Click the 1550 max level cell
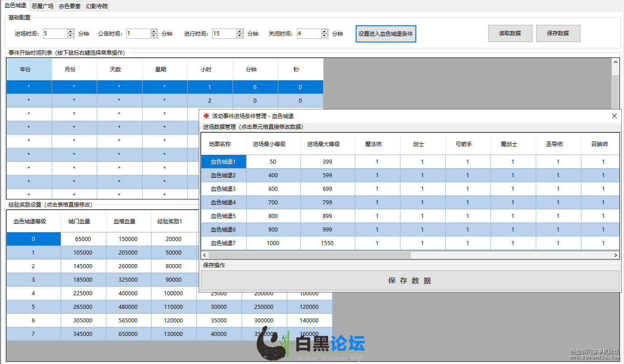The width and height of the screenshot is (624, 364). point(327,243)
